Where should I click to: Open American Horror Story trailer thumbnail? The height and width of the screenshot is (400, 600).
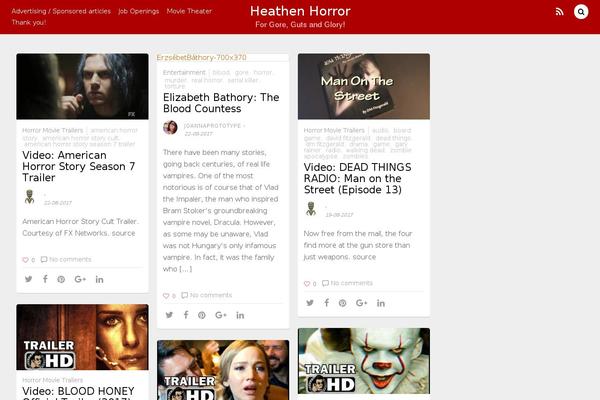click(x=82, y=87)
